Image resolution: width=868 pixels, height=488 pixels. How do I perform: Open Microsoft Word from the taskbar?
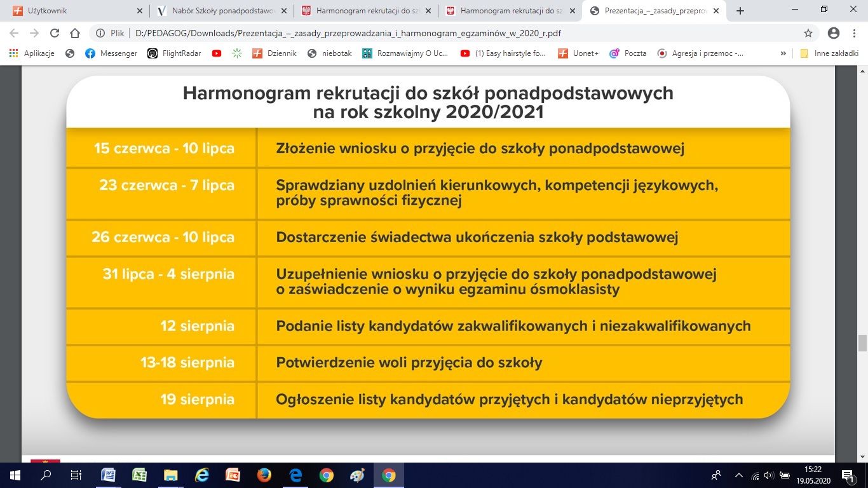coord(109,475)
